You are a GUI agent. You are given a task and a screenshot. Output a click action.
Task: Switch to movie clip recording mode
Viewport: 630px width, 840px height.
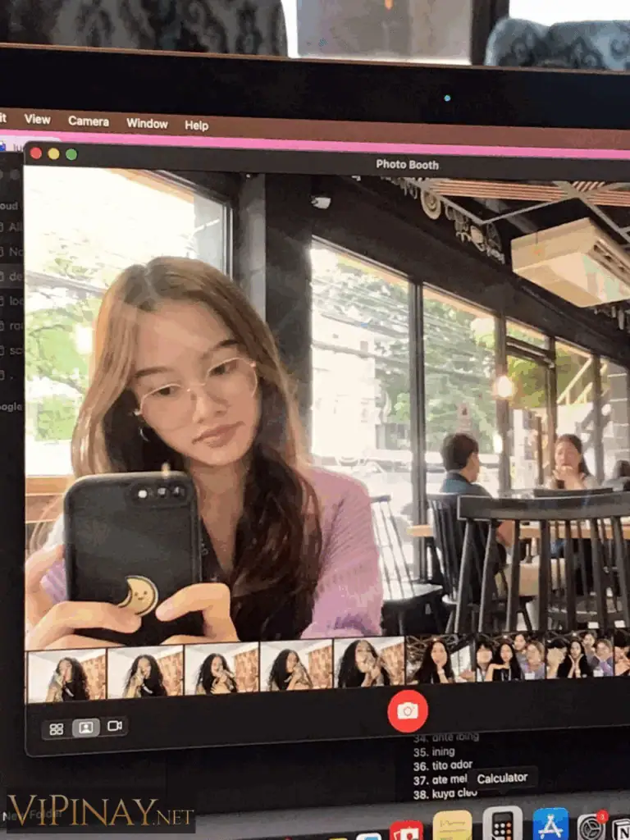pos(114,727)
